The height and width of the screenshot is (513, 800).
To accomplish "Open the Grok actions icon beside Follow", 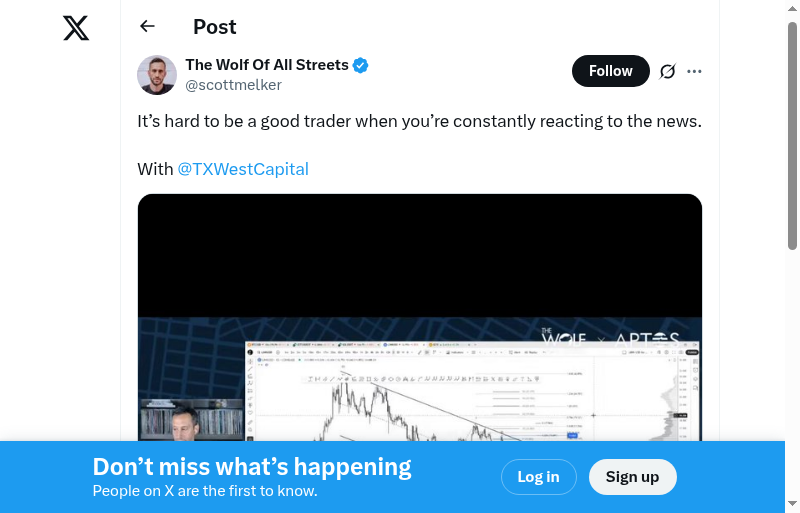I will pos(668,71).
